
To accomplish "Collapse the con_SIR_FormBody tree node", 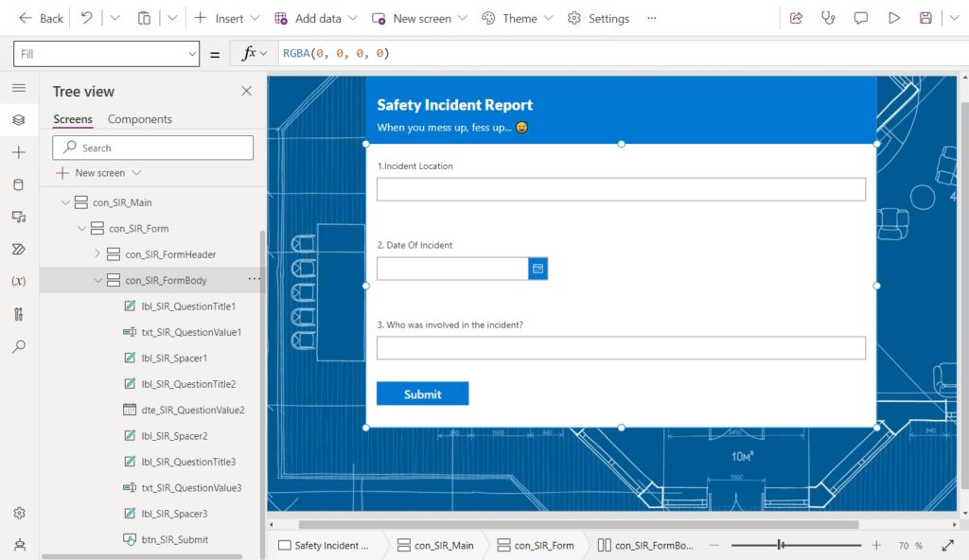I will (97, 279).
